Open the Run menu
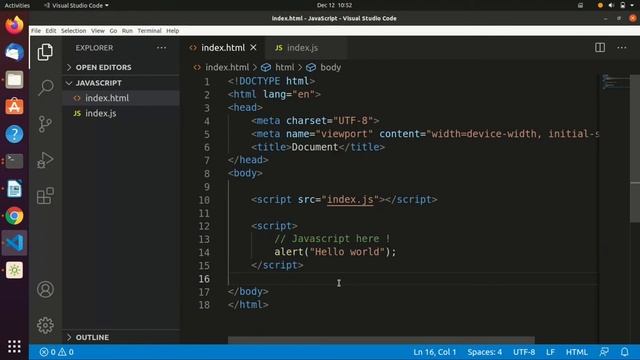640x360 pixels. (x=127, y=31)
